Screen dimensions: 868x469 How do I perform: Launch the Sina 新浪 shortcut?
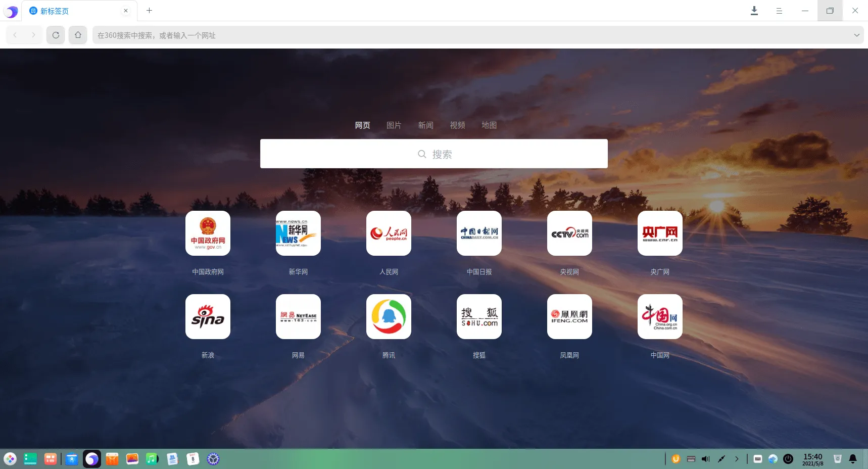208,316
